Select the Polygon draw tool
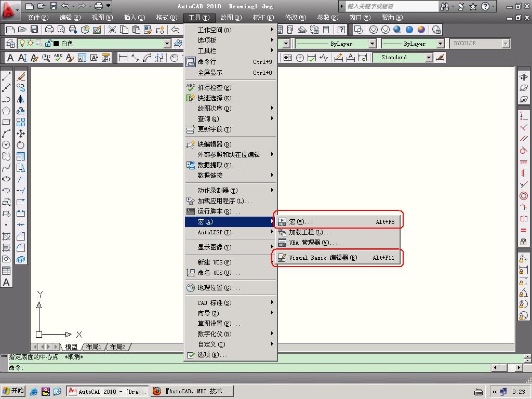The height and width of the screenshot is (399, 532). pyautogui.click(x=6, y=111)
